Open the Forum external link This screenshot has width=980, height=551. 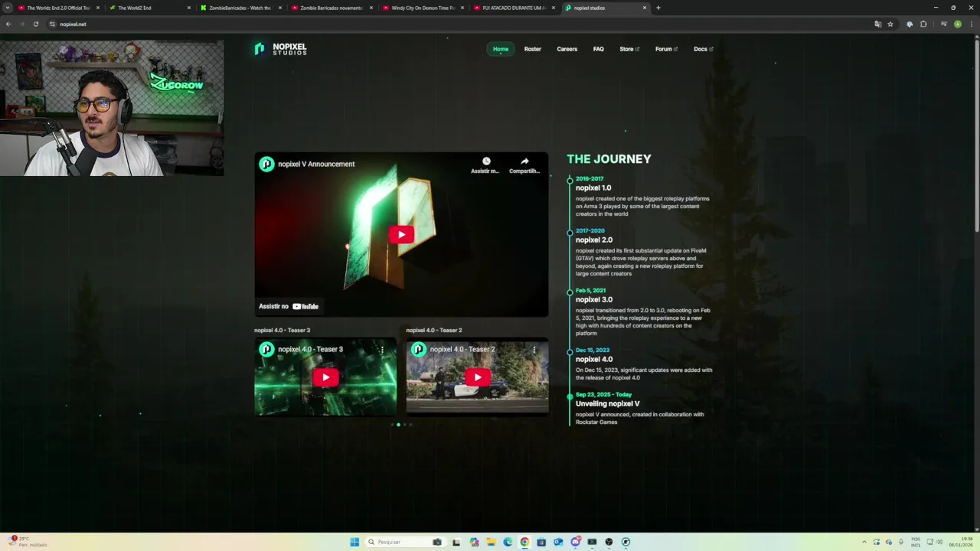(x=666, y=49)
